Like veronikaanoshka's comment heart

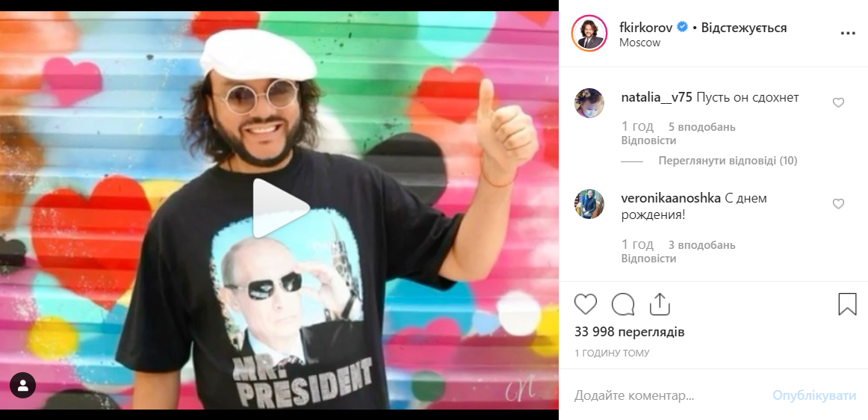838,204
